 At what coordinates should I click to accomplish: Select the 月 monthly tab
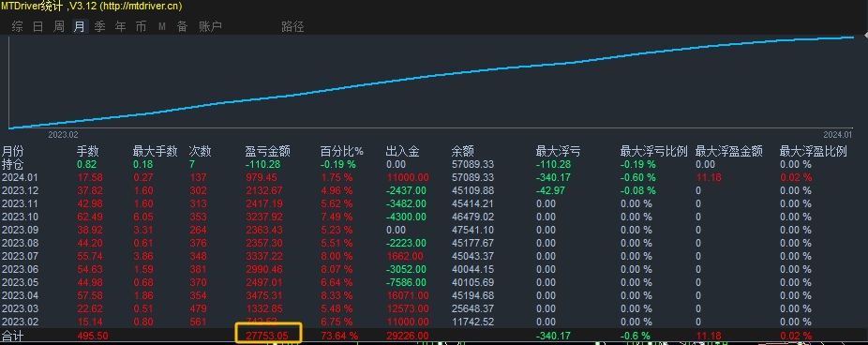click(x=79, y=26)
